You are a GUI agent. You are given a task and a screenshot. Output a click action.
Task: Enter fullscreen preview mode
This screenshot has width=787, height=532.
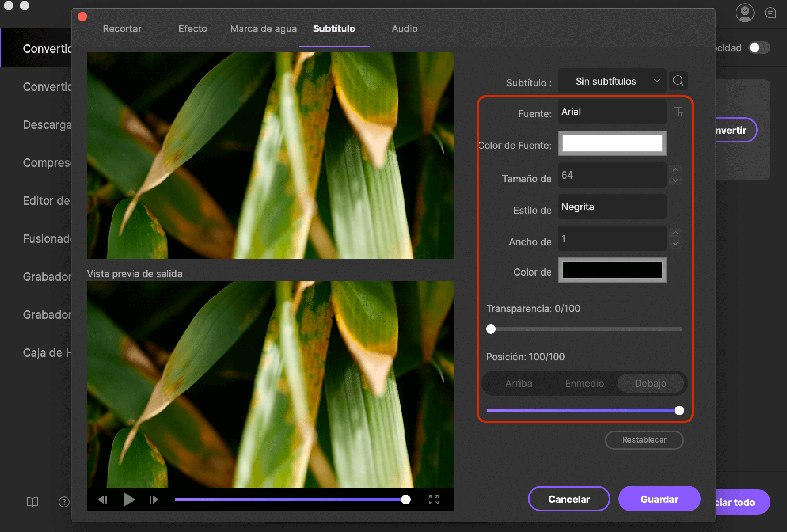434,500
